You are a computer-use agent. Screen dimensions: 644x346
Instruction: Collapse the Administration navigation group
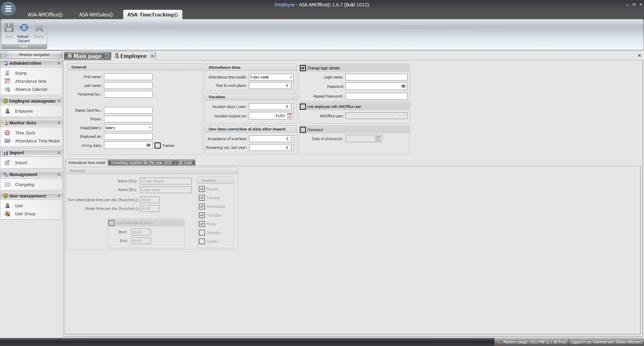(x=59, y=63)
